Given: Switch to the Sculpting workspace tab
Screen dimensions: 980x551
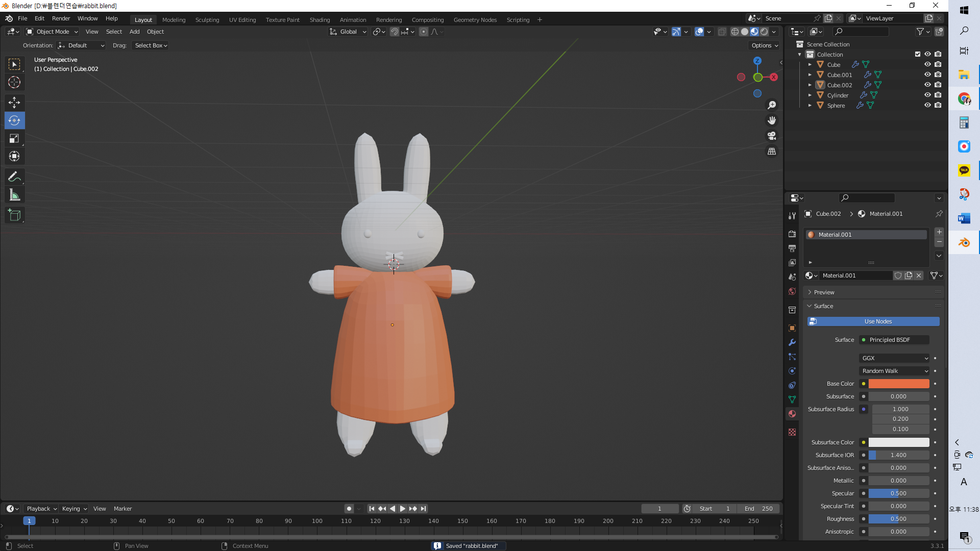Looking at the screenshot, I should pos(207,20).
